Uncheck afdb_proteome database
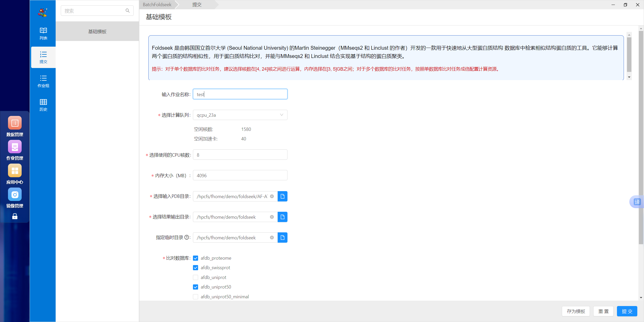Viewport: 644px width, 322px height. click(196, 258)
